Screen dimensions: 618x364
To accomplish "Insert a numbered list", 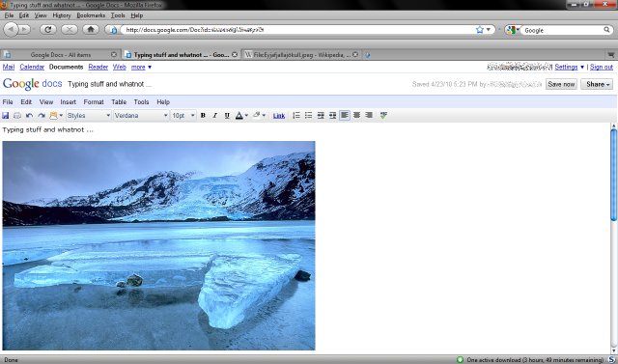I will 296,116.
